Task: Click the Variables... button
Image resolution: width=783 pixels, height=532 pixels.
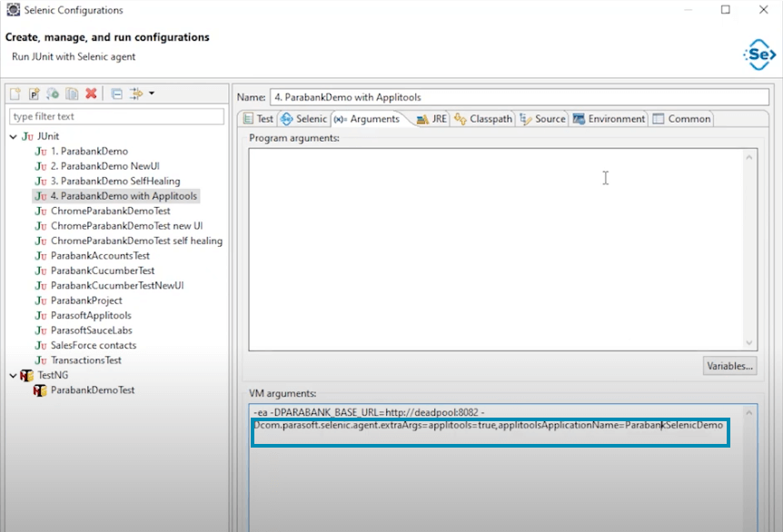Action: pyautogui.click(x=729, y=366)
